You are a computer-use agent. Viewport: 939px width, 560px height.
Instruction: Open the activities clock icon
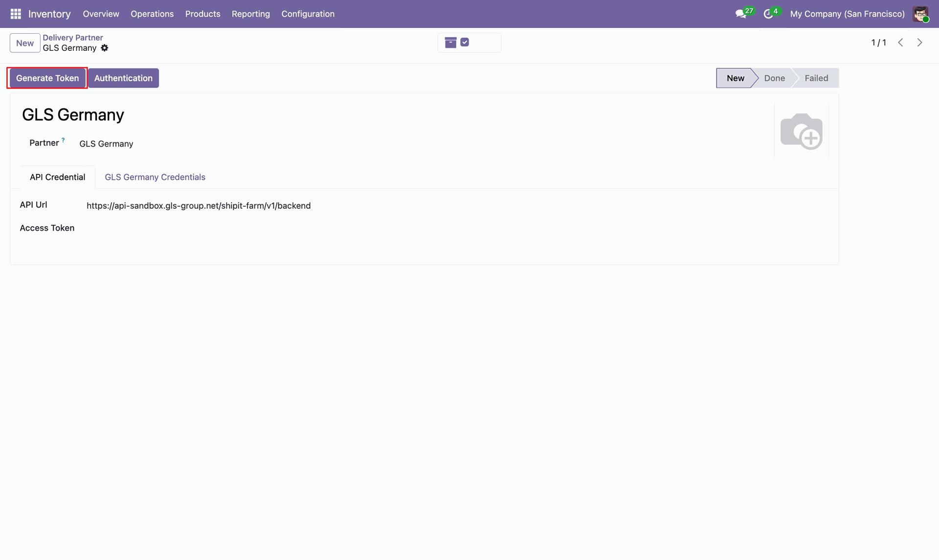(x=768, y=14)
